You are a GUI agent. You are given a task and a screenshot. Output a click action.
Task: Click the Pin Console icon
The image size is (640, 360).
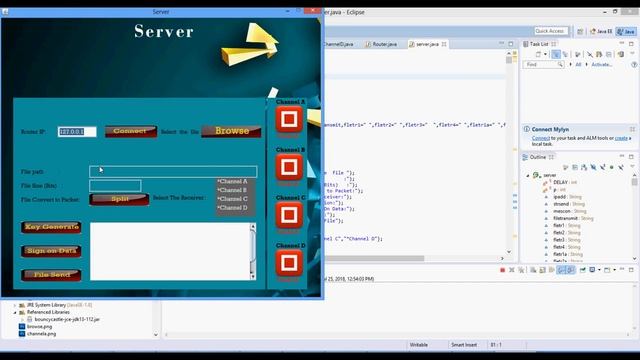pyautogui.click(x=582, y=270)
